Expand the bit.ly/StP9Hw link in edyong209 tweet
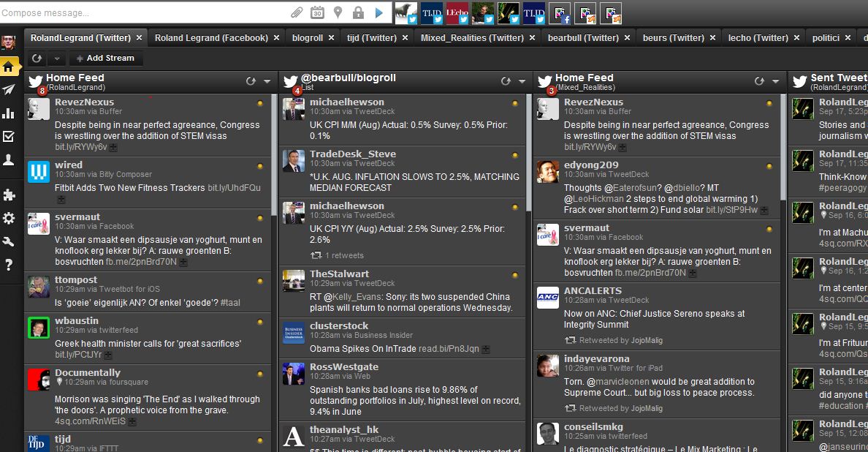Viewport: 868px width, 452px height. coord(764,210)
